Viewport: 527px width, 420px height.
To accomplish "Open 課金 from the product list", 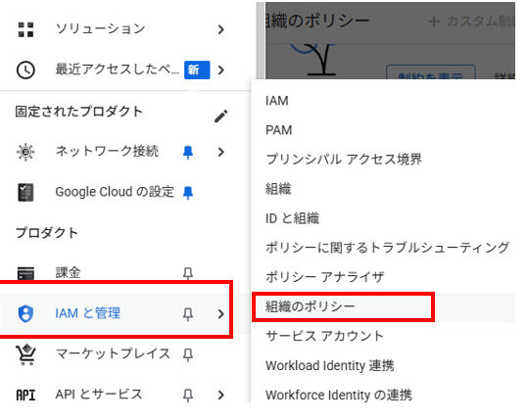I will (68, 272).
